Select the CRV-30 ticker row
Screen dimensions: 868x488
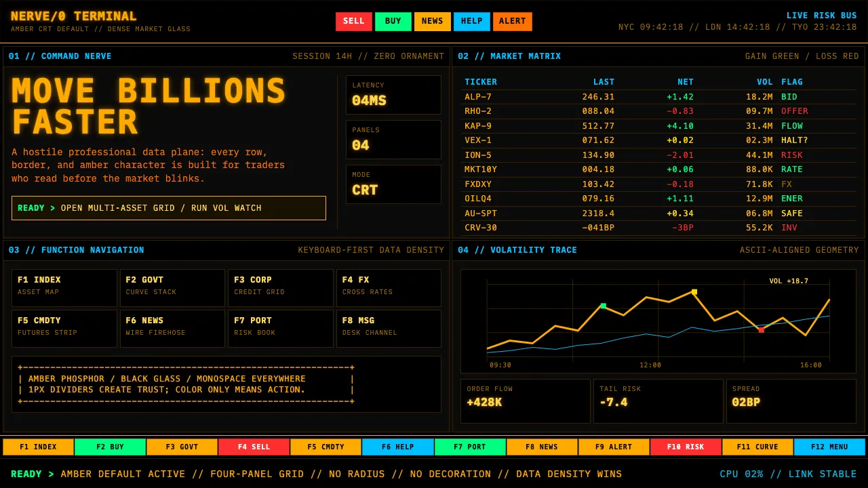coord(658,228)
